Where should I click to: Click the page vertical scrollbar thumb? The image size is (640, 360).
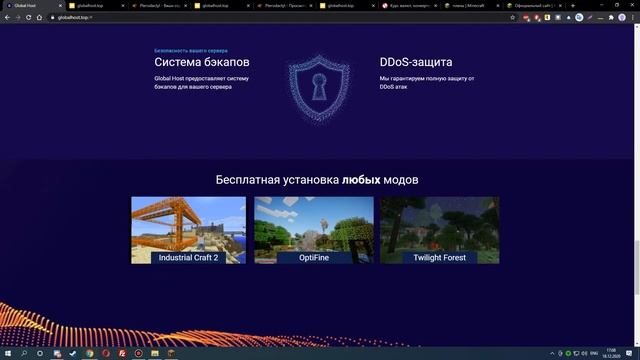click(x=637, y=267)
